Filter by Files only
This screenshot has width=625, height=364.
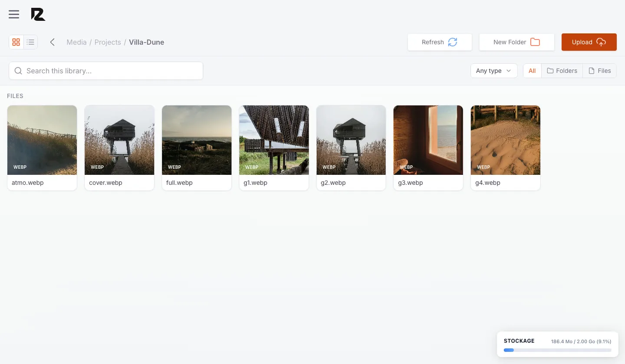599,71
